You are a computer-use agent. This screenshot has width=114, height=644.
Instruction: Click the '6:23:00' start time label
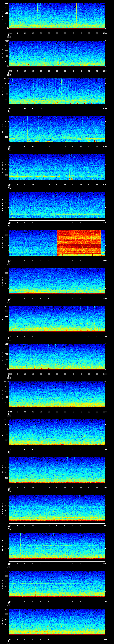point(9,374)
